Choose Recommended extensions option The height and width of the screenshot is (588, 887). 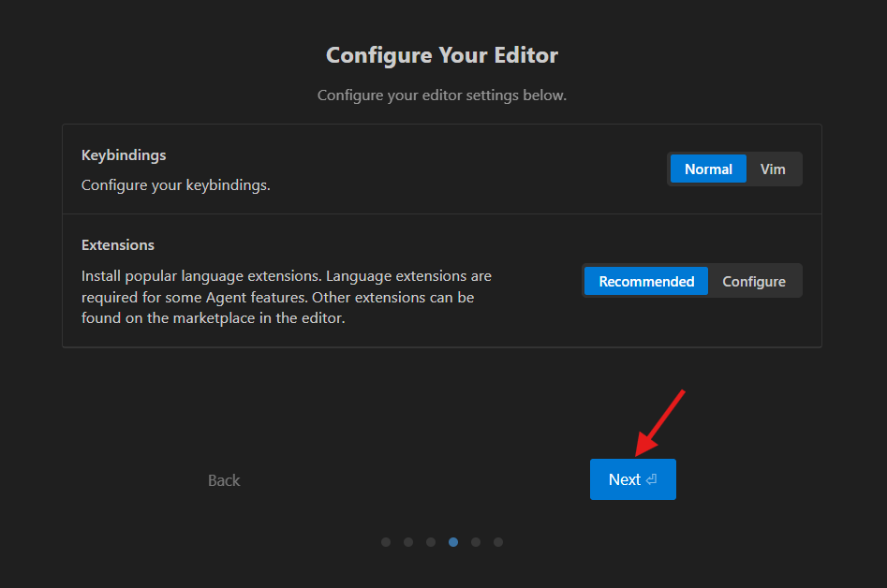point(646,281)
